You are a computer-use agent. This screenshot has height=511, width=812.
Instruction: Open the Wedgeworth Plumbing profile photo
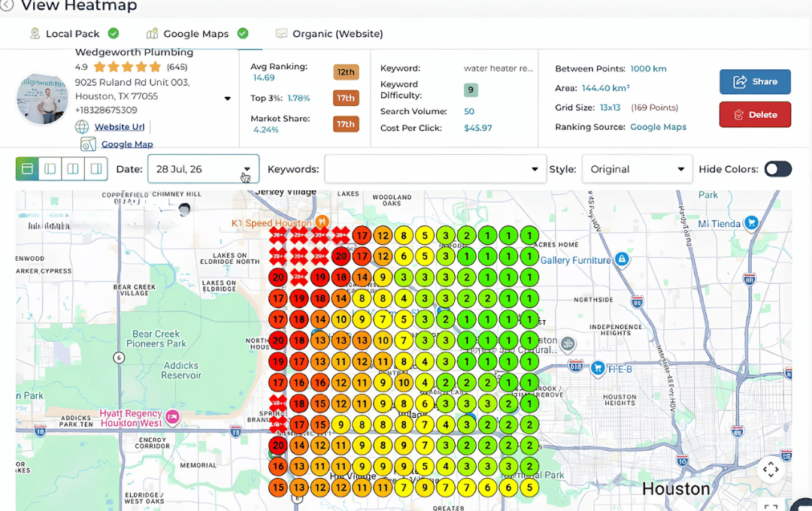(x=42, y=99)
